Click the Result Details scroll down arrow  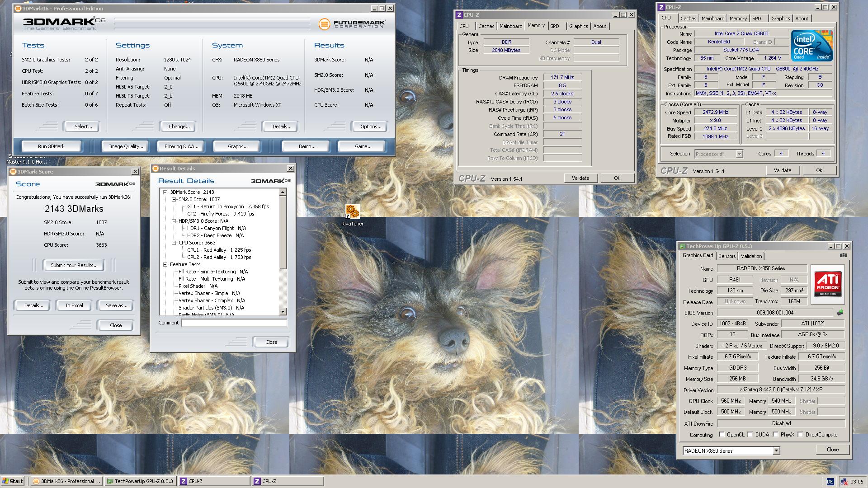(283, 312)
